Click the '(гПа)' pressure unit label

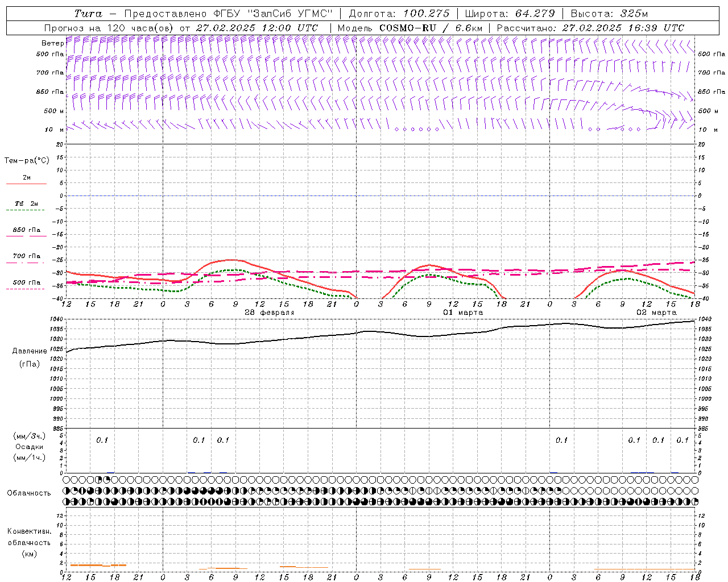pyautogui.click(x=28, y=364)
